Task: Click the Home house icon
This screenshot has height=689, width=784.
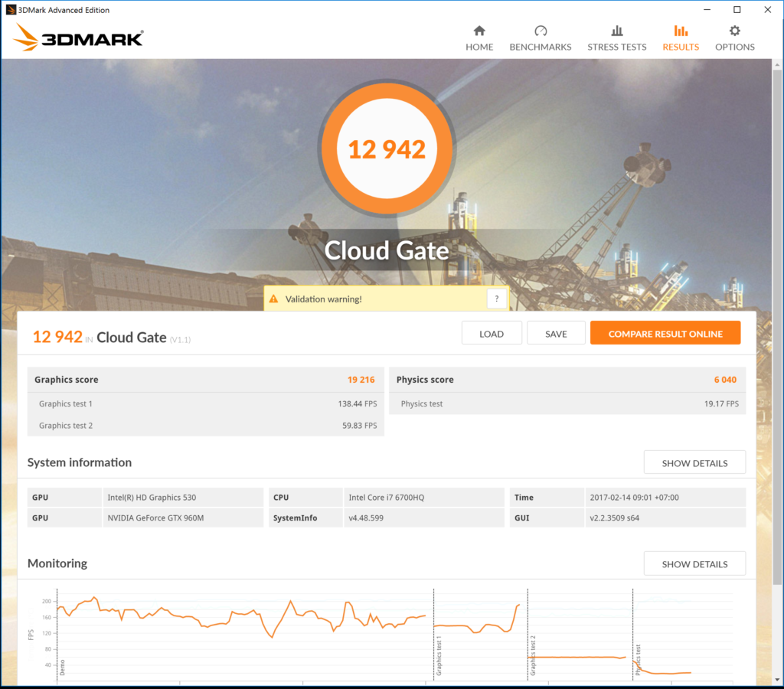Action: pos(479,31)
